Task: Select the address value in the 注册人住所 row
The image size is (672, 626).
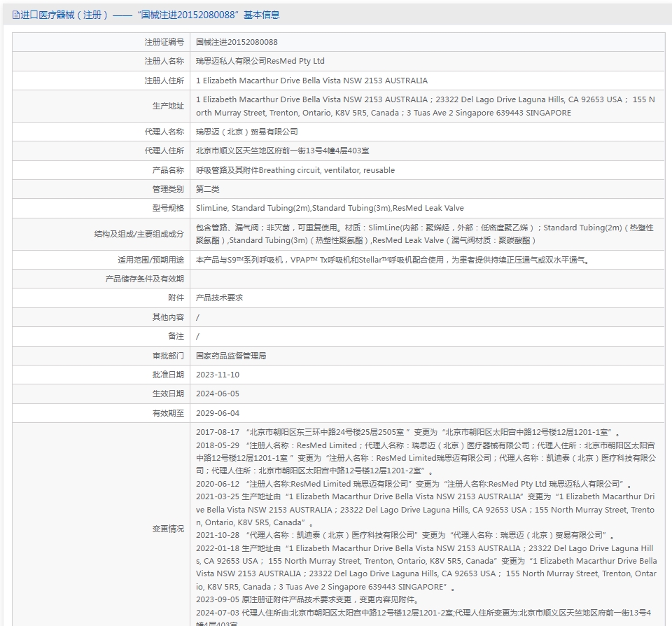Action: [311, 81]
